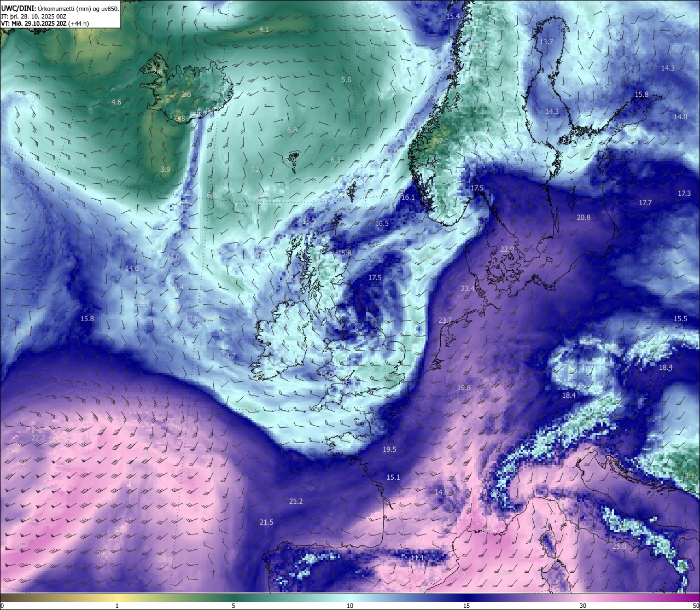
Task: Click the 16.5 value label
Action: tap(382, 224)
